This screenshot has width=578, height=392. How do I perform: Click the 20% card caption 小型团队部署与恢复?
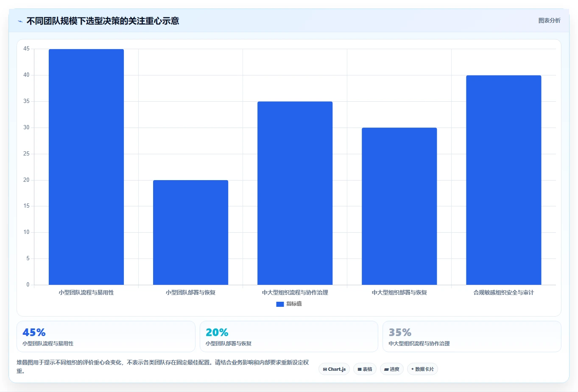point(229,344)
